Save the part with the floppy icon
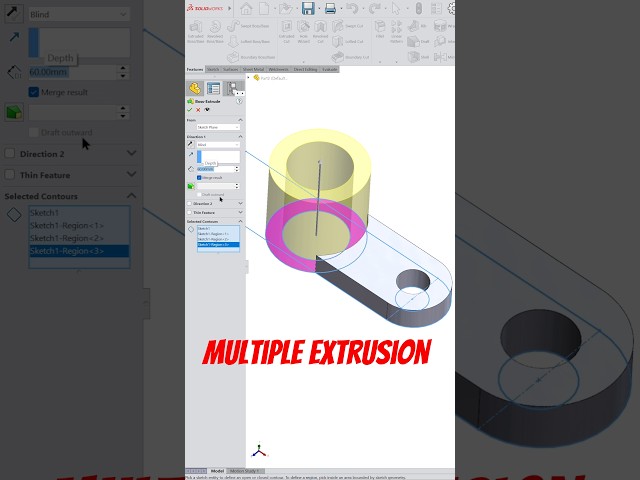Viewport: 640px width, 480px height. (x=308, y=9)
